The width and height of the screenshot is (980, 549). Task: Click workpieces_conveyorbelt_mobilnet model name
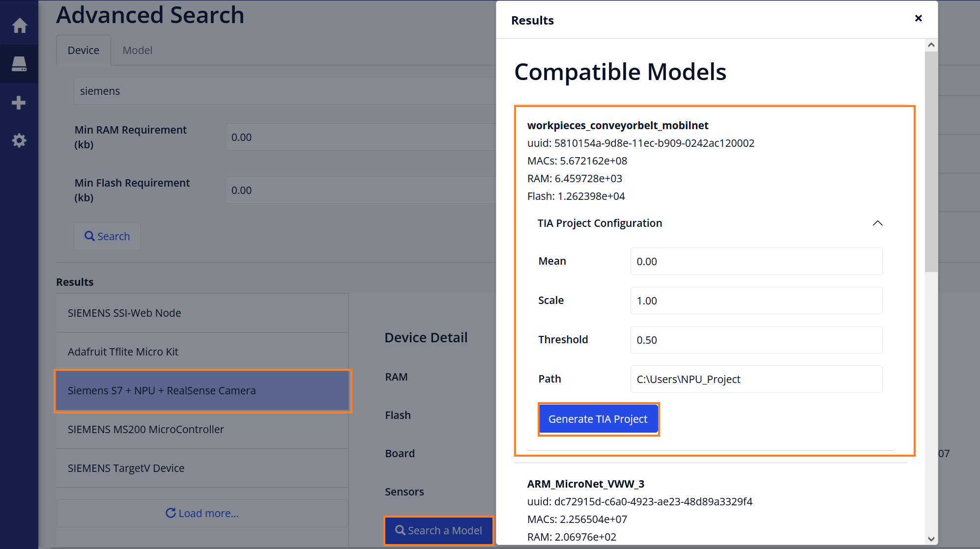[618, 125]
